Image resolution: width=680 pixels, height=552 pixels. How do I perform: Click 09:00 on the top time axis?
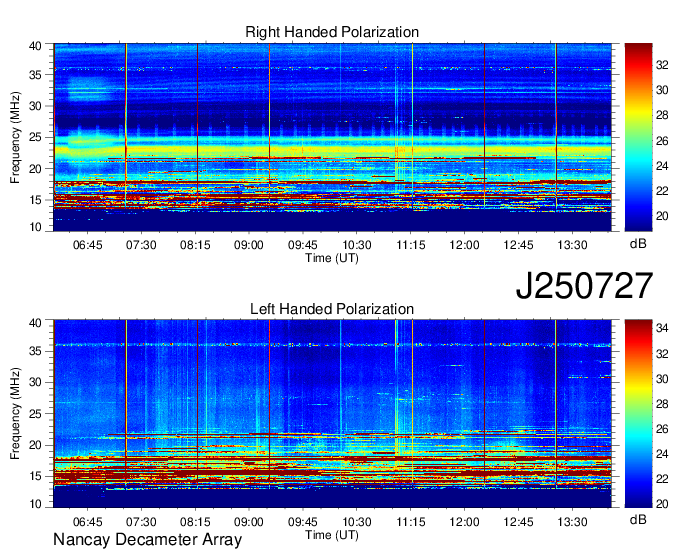pos(248,245)
